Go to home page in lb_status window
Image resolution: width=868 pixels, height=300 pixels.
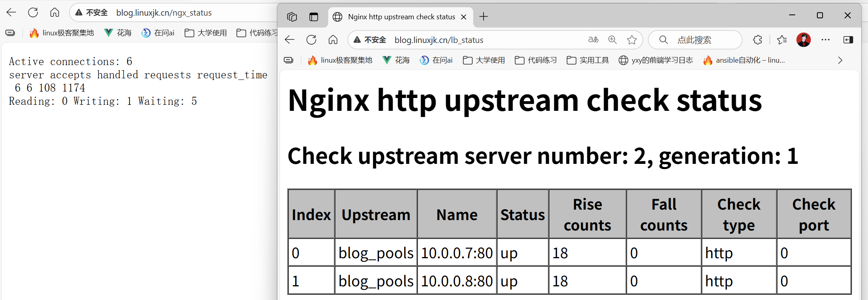pyautogui.click(x=333, y=40)
